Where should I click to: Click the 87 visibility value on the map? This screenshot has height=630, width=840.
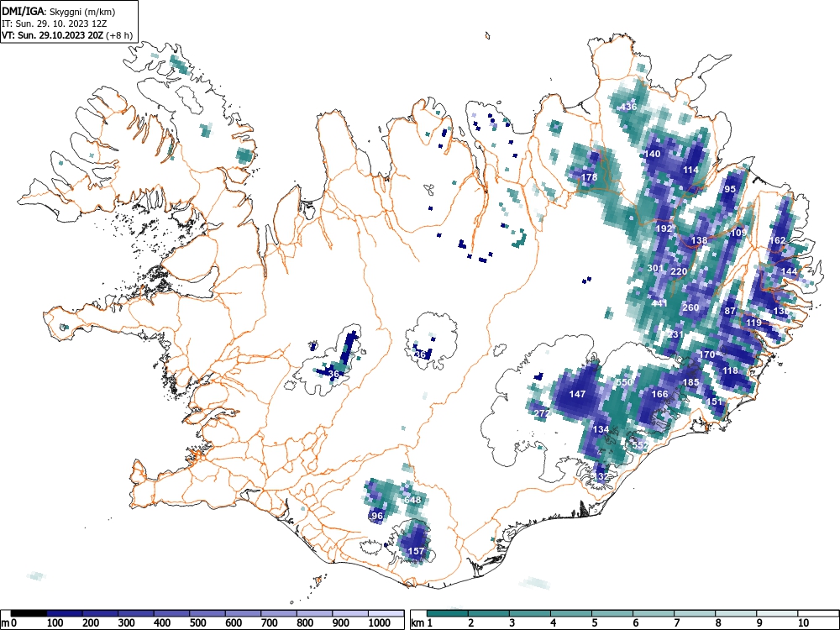point(730,311)
